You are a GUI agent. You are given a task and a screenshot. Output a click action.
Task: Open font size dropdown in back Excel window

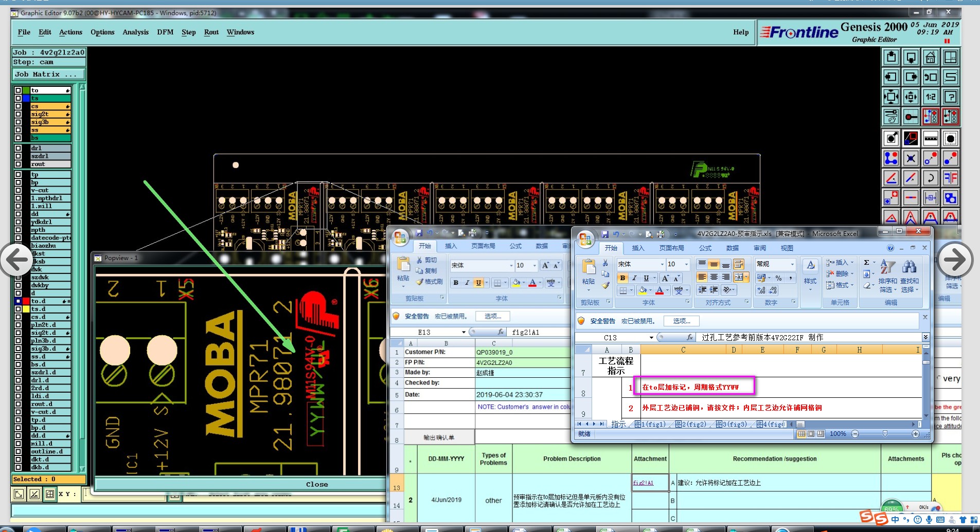(x=534, y=266)
